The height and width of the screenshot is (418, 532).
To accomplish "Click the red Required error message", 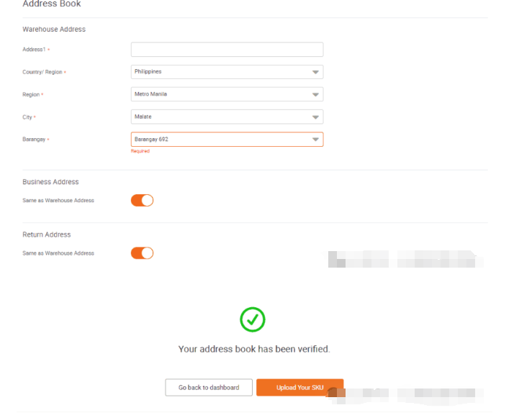I will (x=140, y=151).
